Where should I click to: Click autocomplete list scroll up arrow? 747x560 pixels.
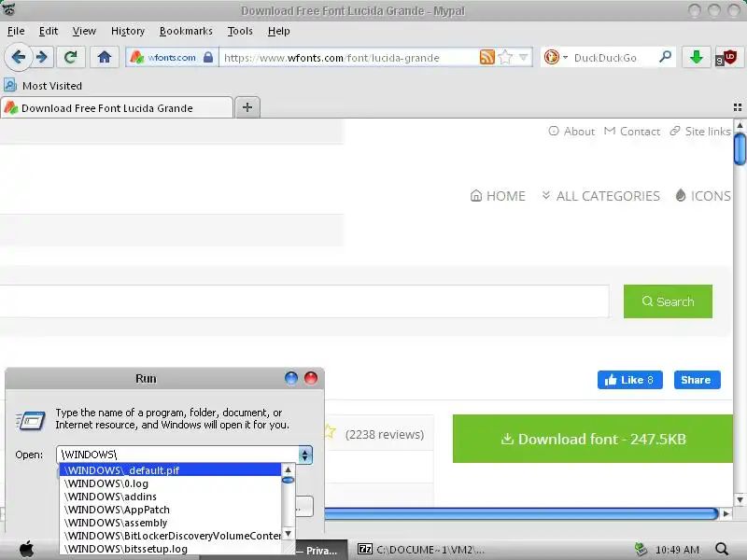coord(289,470)
